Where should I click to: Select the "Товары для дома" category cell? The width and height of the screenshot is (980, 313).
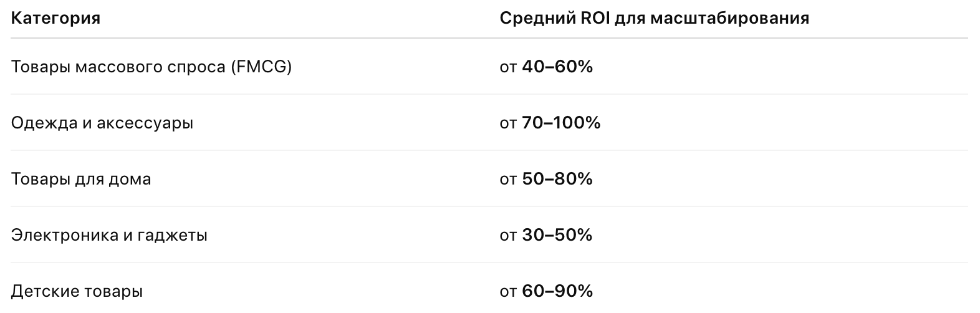click(x=81, y=180)
